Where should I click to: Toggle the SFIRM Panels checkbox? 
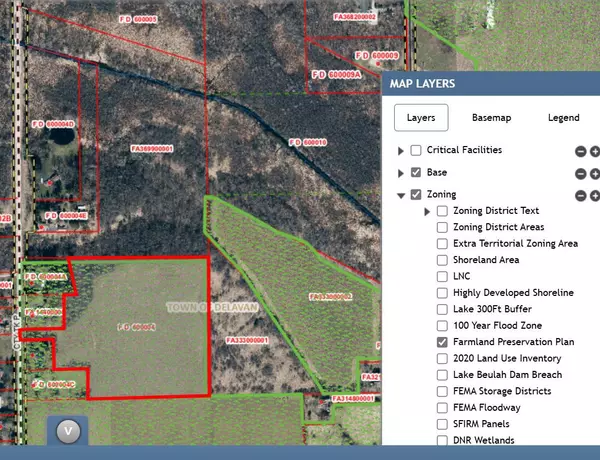point(442,424)
